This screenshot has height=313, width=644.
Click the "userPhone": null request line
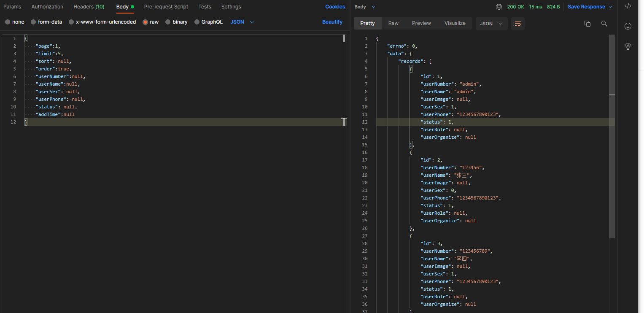[x=60, y=99]
